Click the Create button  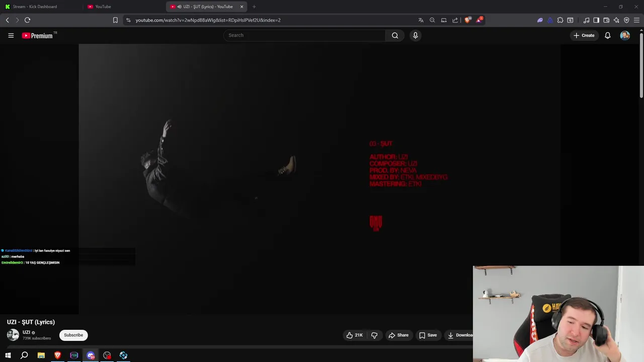coord(584,35)
